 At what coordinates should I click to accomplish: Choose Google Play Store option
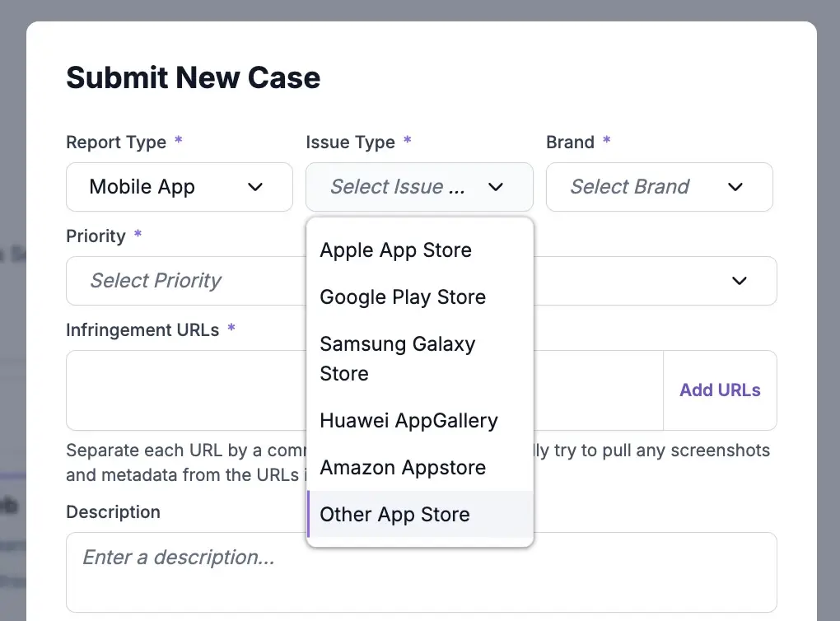[420, 296]
